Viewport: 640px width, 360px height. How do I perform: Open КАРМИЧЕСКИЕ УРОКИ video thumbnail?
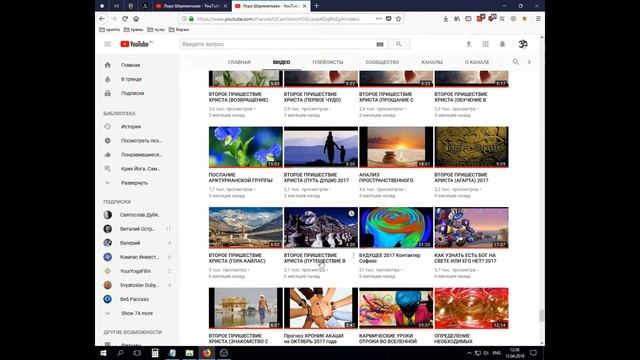(x=396, y=308)
